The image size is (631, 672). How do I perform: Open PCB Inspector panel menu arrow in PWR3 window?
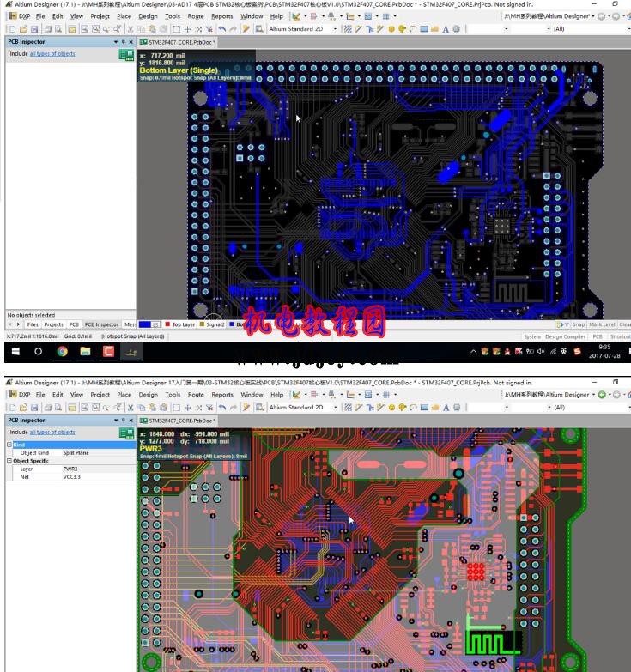pos(116,421)
